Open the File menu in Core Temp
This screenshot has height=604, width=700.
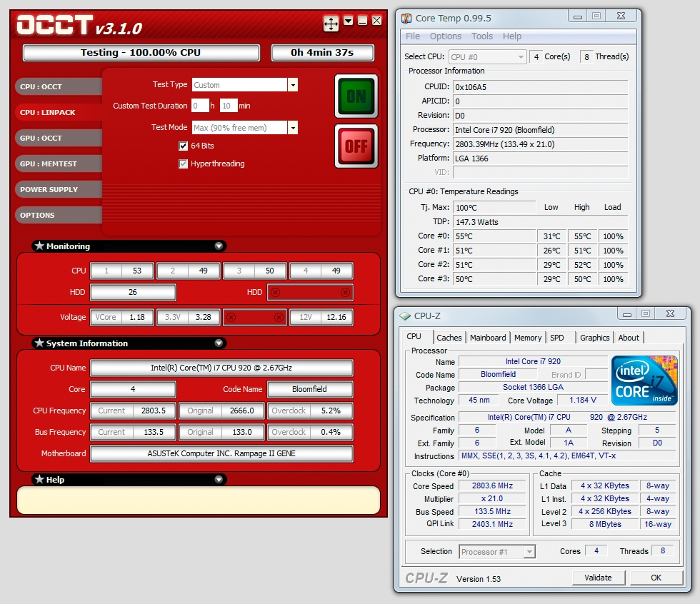[413, 36]
